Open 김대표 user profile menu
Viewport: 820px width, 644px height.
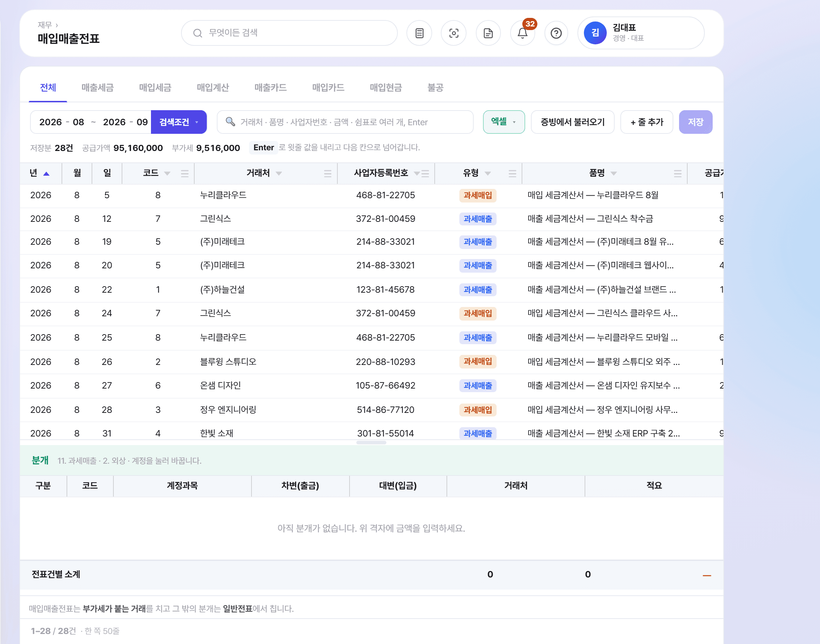pos(641,33)
